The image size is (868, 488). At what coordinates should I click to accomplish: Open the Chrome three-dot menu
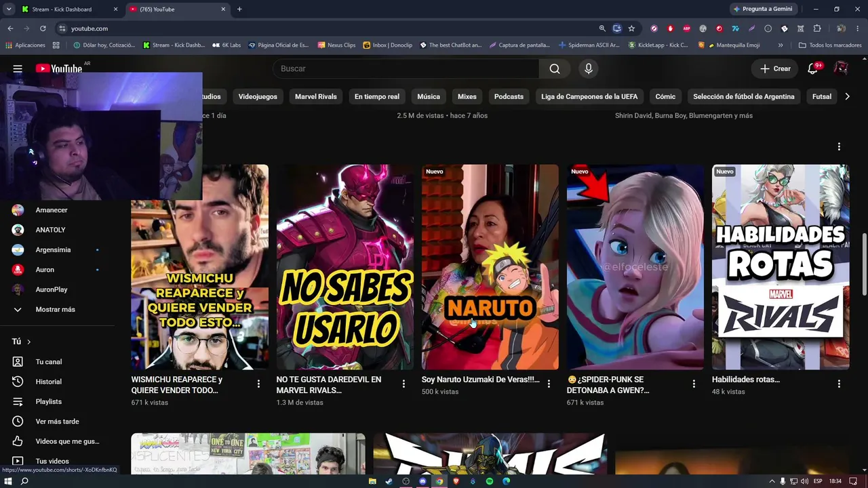858,28
